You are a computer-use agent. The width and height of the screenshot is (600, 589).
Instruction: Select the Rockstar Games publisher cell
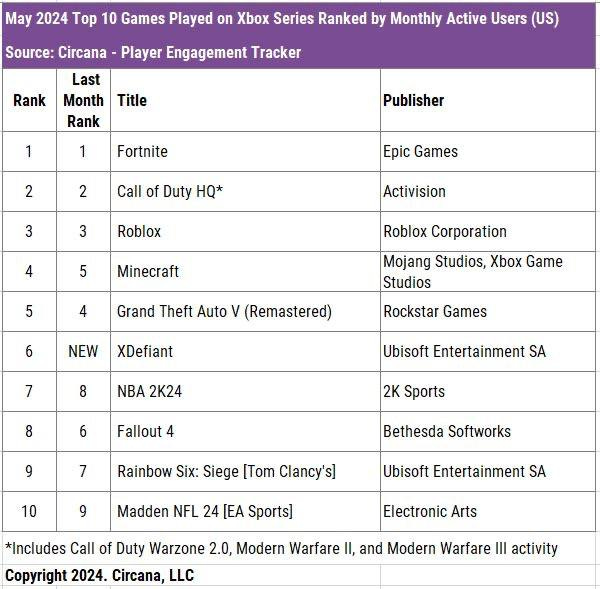pyautogui.click(x=435, y=312)
